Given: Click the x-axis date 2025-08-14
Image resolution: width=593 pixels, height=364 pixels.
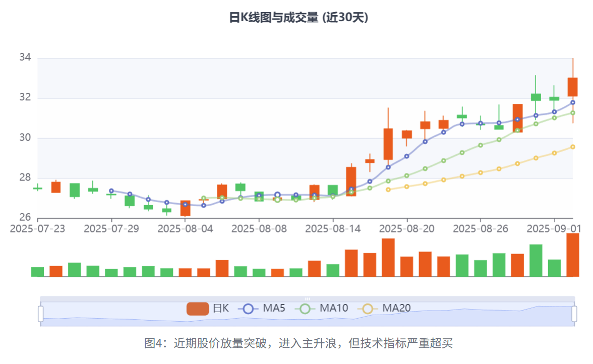Looking at the screenshot, I should (x=333, y=229).
